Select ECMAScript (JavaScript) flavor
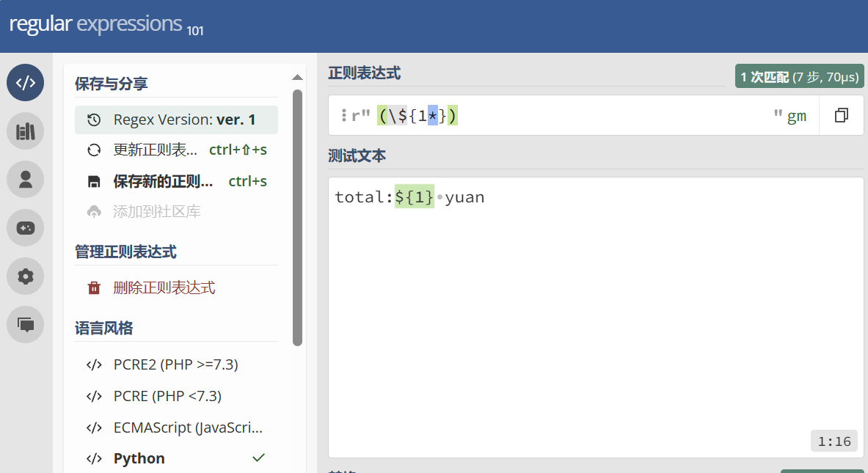 [187, 428]
